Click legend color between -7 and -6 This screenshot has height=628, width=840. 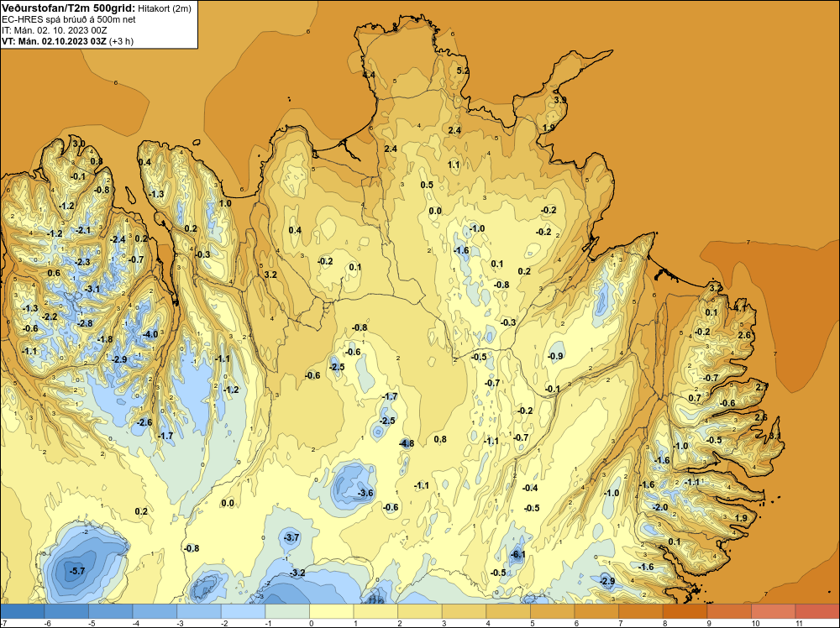point(22,611)
